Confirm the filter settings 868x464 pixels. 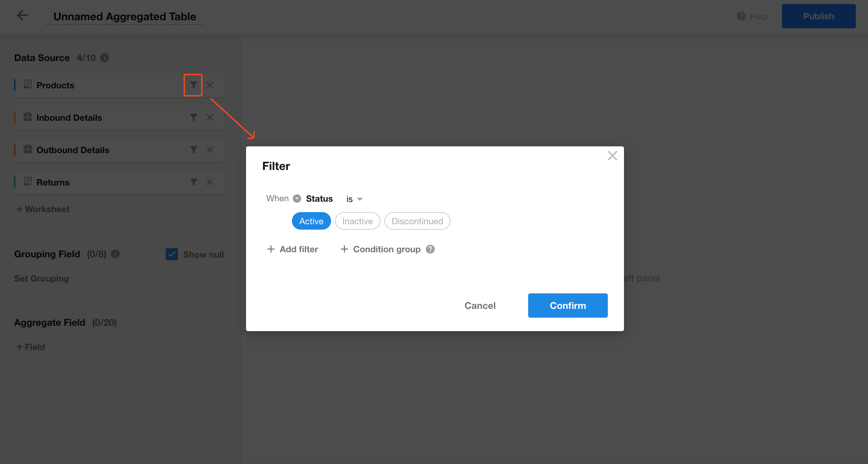click(x=568, y=306)
